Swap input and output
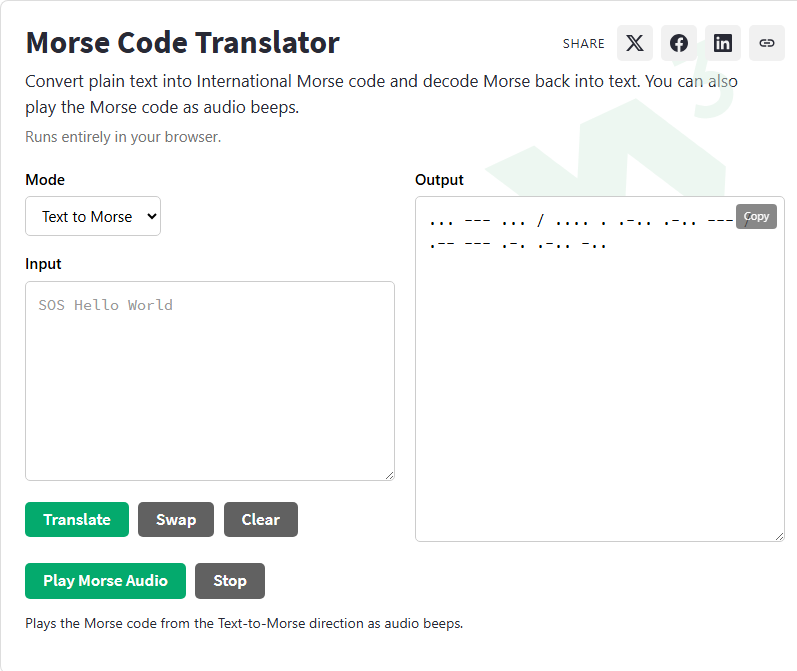Screen dimensions: 797x671 pos(176,520)
